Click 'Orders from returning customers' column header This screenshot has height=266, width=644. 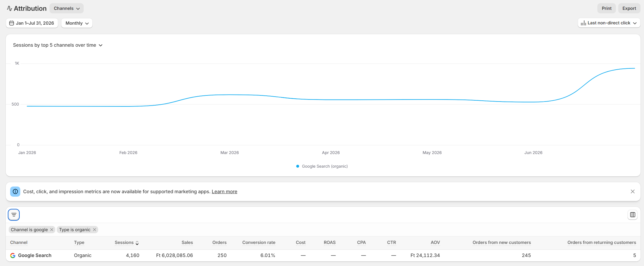(602, 243)
